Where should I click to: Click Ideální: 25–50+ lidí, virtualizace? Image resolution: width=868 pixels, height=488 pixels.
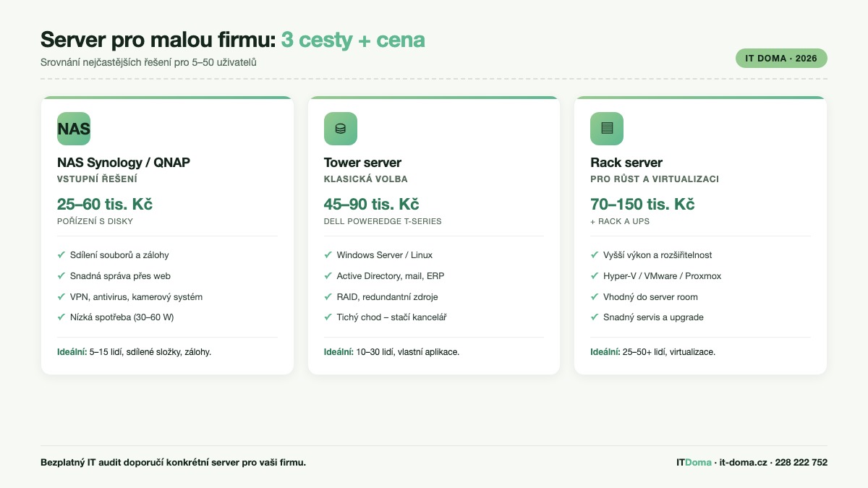(652, 352)
